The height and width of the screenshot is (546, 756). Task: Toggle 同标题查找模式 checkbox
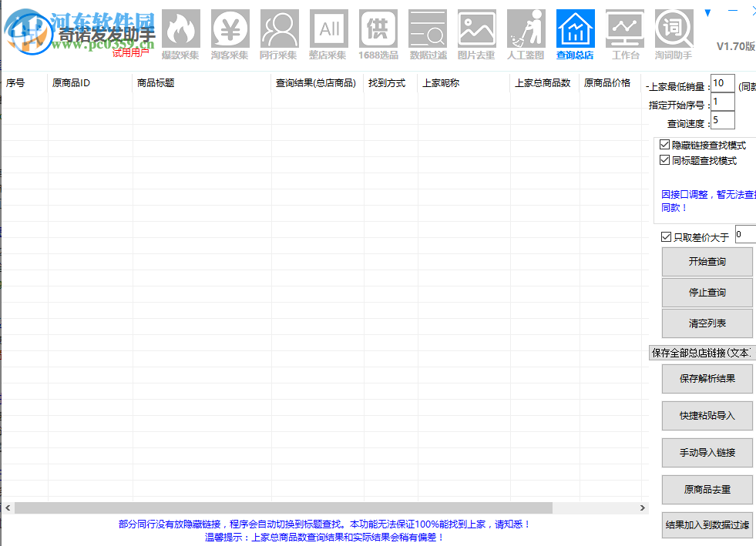coord(665,160)
